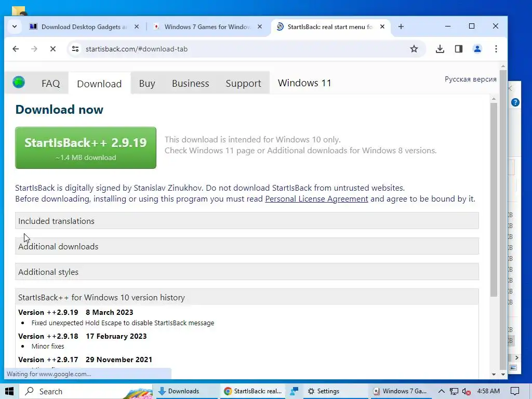532x399 pixels.
Task: Open Settings from the taskbar
Action: (x=335, y=391)
